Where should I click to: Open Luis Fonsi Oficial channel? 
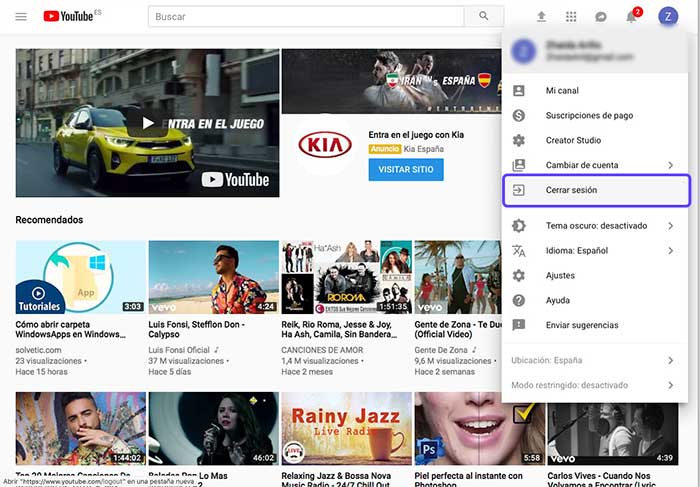pos(179,350)
